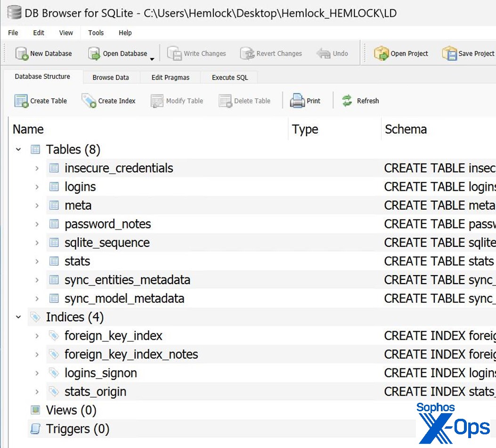Click the table icon beside password_notes

54,224
